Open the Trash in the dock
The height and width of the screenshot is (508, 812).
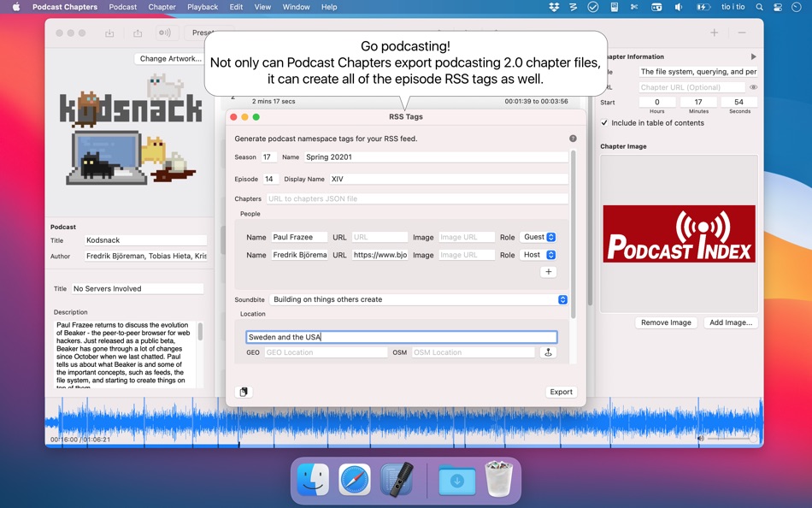(x=498, y=480)
